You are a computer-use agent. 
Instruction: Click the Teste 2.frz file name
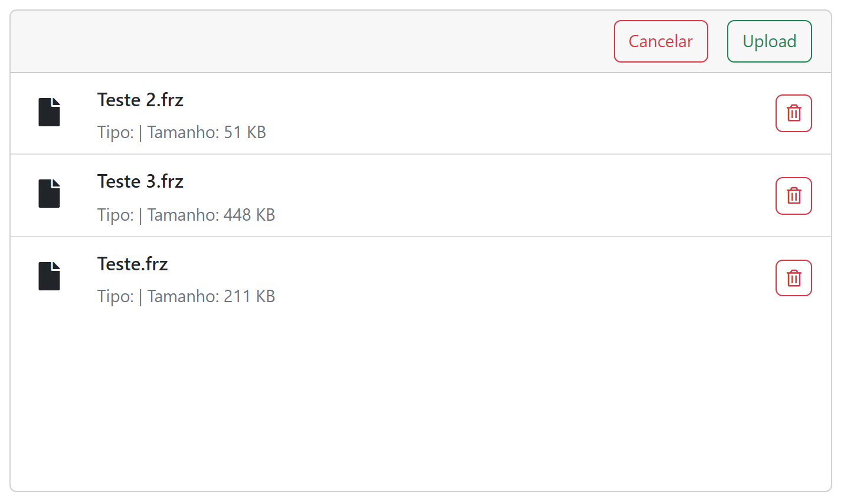140,100
